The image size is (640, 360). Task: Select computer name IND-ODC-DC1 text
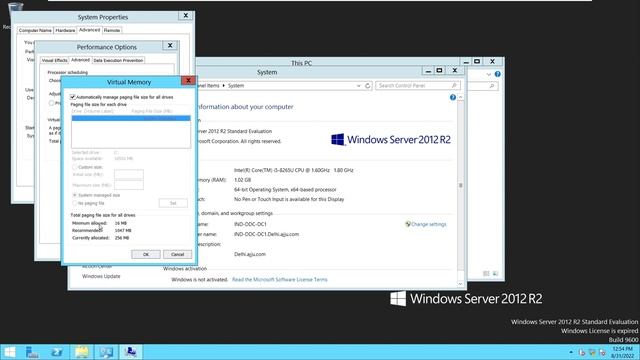click(x=250, y=224)
